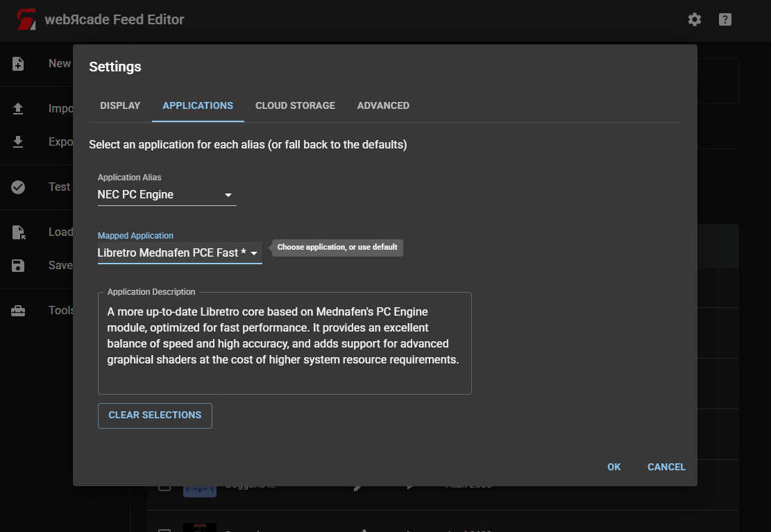
Task: Open settings via the gear icon
Action: click(694, 19)
